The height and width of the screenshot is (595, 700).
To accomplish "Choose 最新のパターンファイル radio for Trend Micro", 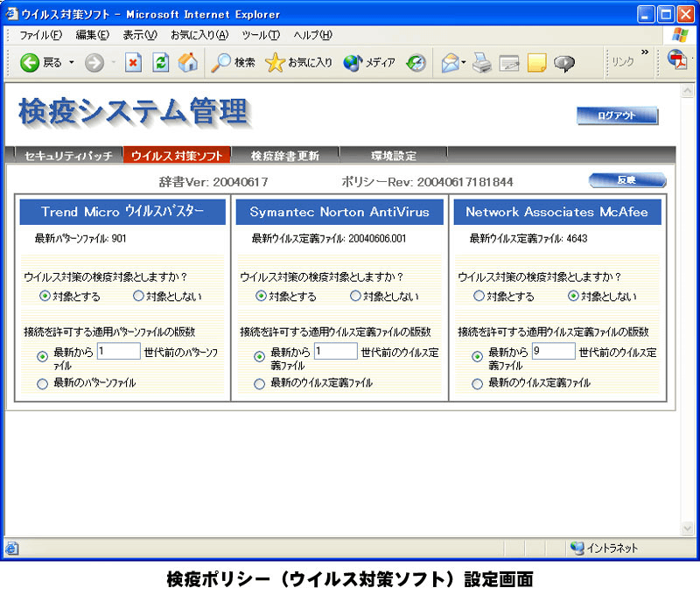I will pos(42,383).
